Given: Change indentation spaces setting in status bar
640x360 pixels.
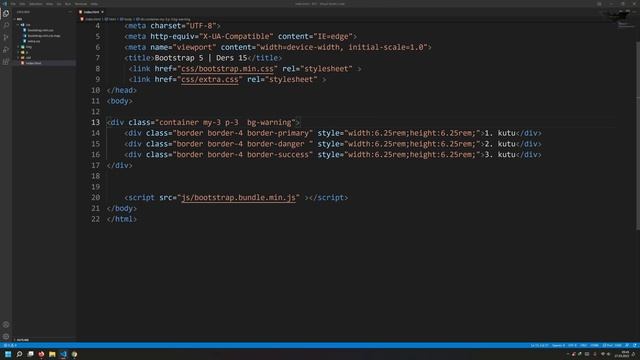Looking at the screenshot, I should (558, 345).
